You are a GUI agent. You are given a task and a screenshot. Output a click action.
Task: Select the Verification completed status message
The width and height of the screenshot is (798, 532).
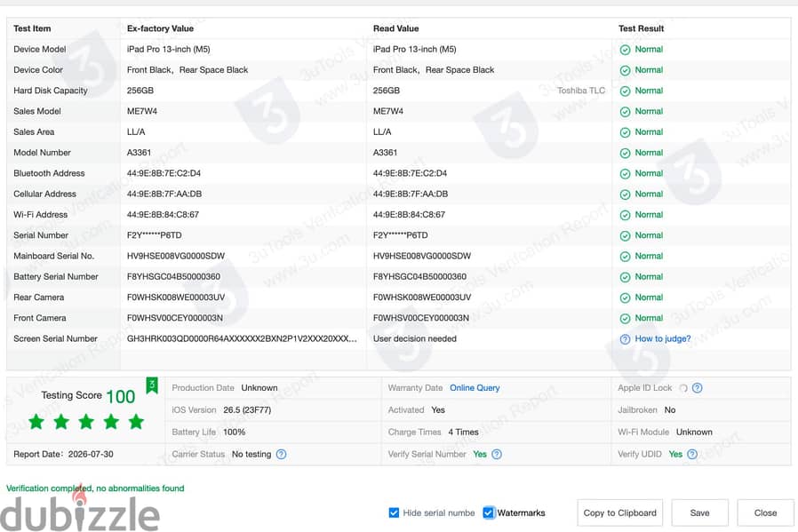point(95,488)
